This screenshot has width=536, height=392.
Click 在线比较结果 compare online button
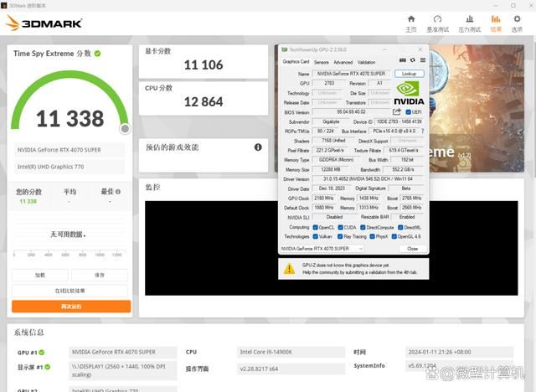pos(70,291)
